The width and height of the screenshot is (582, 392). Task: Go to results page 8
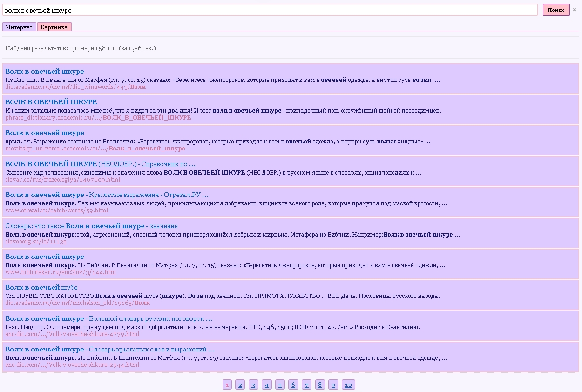[x=320, y=385]
